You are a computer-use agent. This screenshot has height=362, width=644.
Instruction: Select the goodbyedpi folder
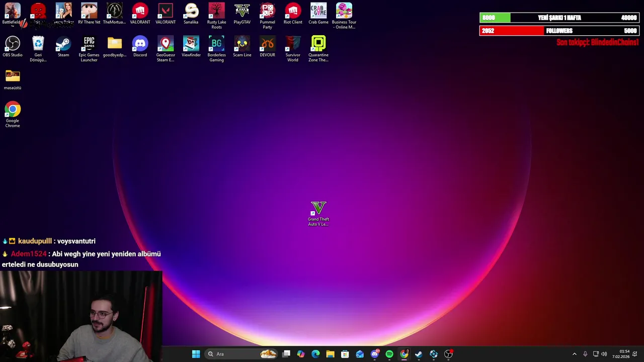114,47
